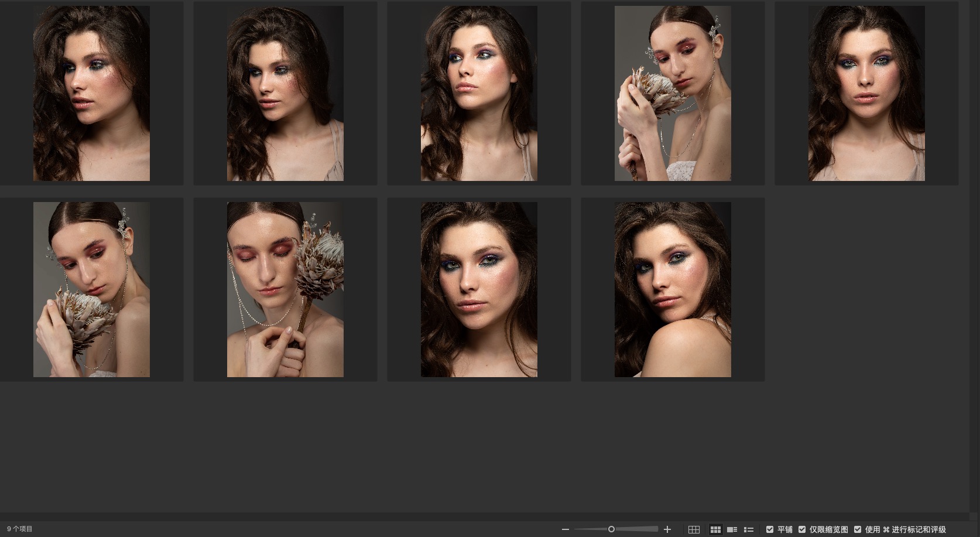
Task: Switch to details view mode
Action: pyautogui.click(x=732, y=529)
